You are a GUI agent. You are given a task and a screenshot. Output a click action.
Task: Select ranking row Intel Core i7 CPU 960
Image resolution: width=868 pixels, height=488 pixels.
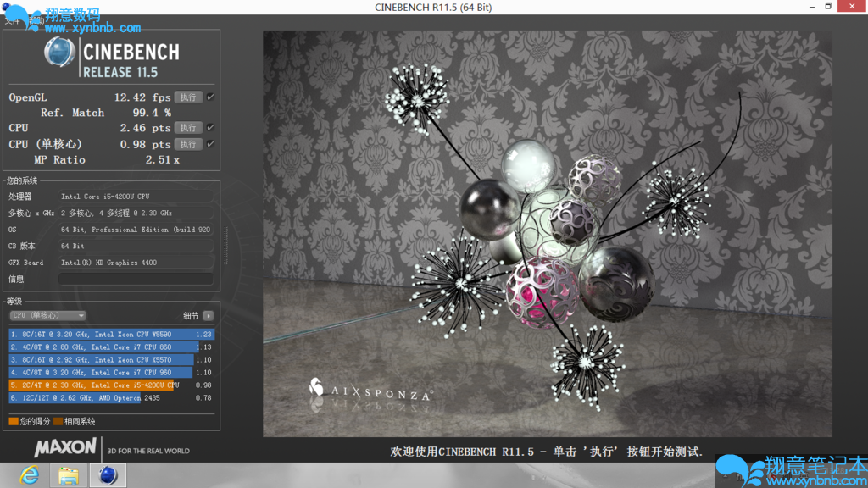(111, 373)
